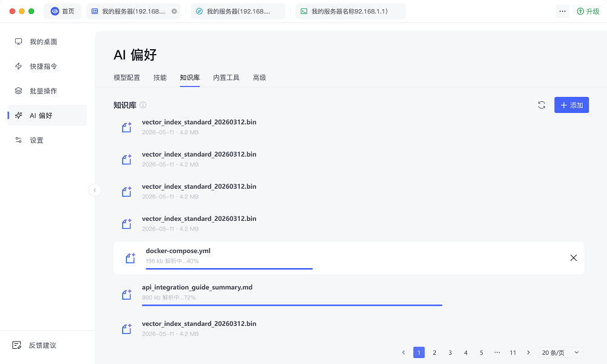Refresh the knowledge base list

tap(541, 105)
